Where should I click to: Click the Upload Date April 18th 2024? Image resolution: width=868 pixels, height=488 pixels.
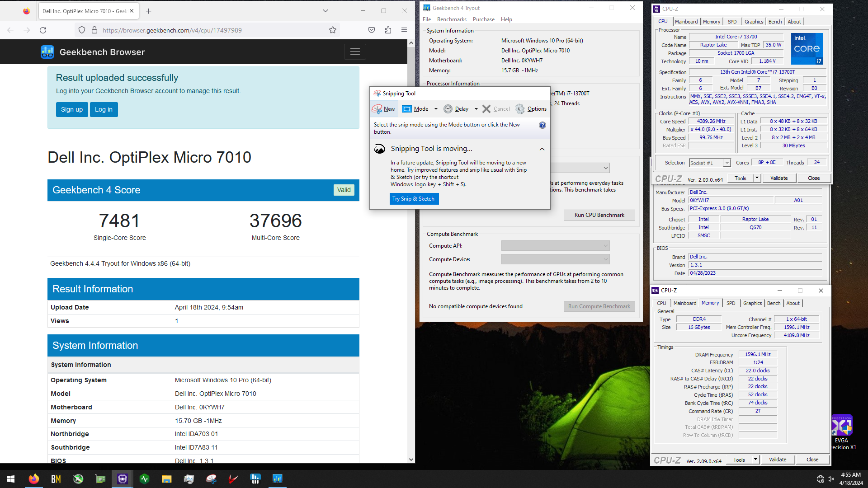[x=209, y=307]
